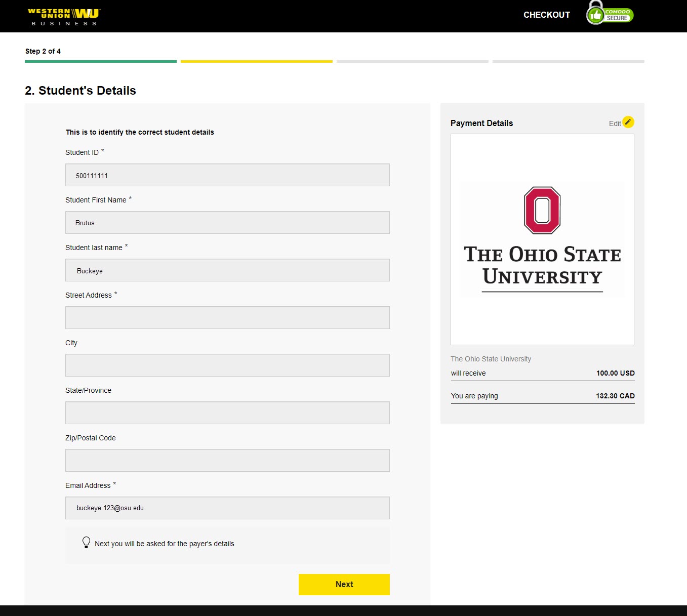
Task: Click 'The Ohio State University' caption text
Action: click(491, 359)
